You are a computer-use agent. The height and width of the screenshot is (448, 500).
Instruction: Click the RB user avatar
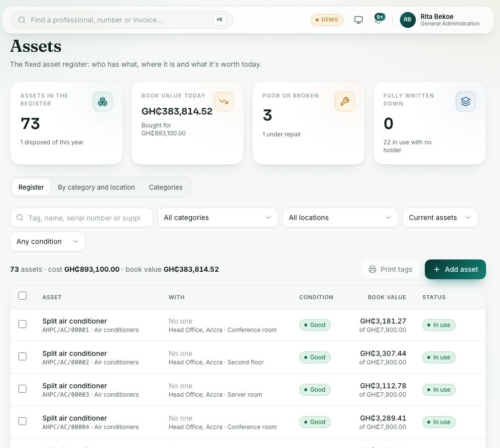point(407,20)
